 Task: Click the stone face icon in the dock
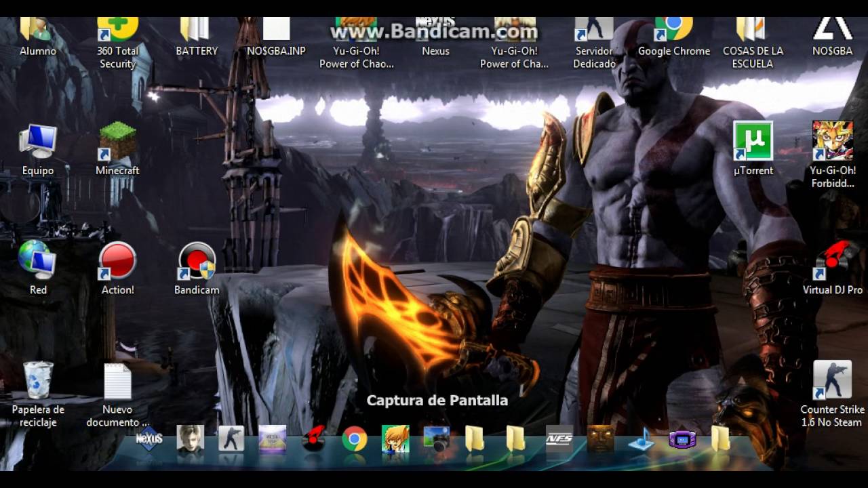600,439
